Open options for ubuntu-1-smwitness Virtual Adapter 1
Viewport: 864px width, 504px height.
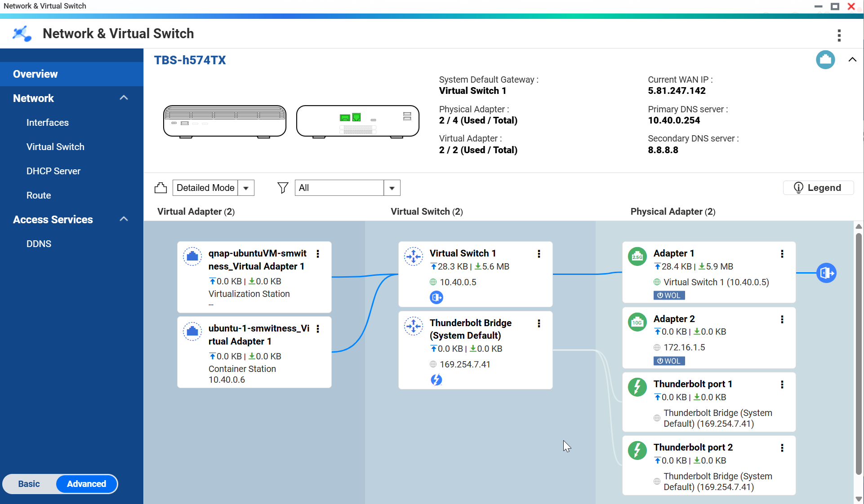click(318, 329)
